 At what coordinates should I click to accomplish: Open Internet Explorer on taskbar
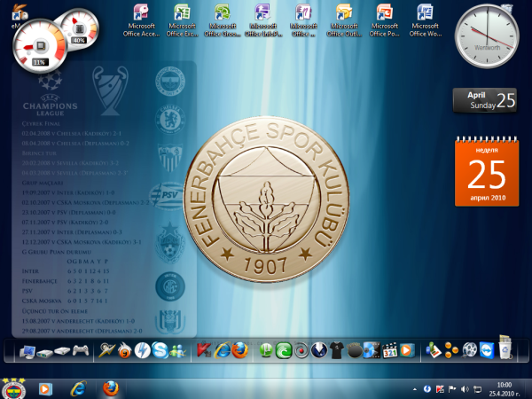click(x=78, y=389)
